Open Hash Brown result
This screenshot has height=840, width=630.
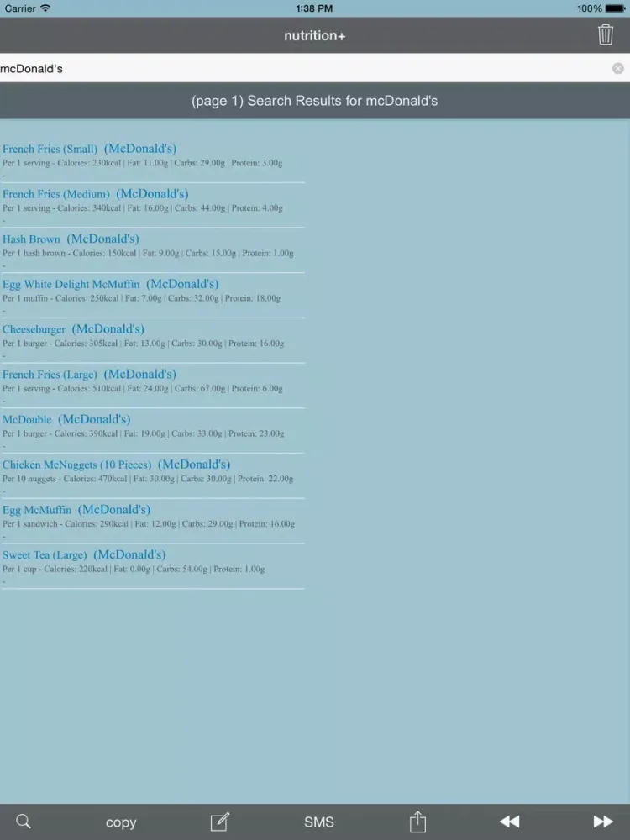pyautogui.click(x=71, y=239)
